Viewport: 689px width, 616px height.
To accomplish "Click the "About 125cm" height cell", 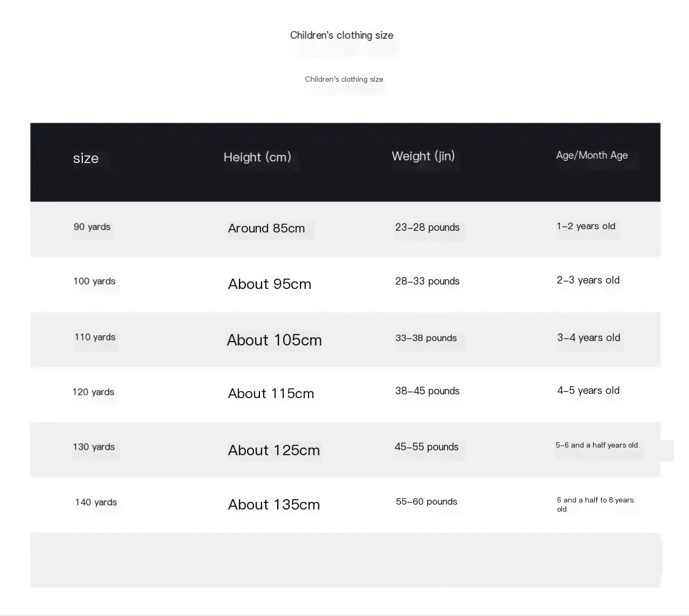I will (x=274, y=450).
